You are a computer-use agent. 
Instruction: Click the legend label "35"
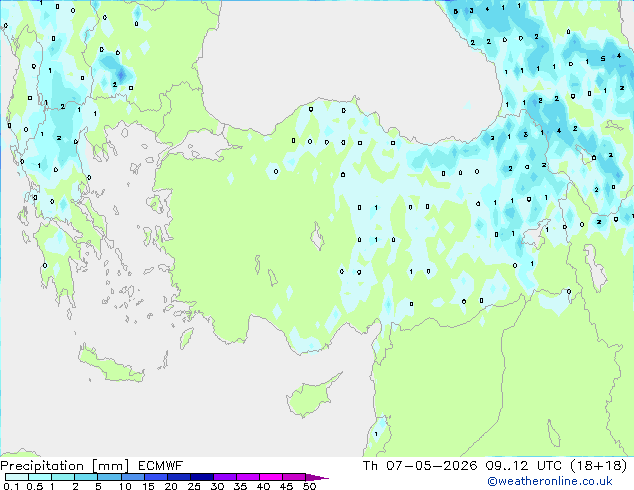(x=240, y=486)
